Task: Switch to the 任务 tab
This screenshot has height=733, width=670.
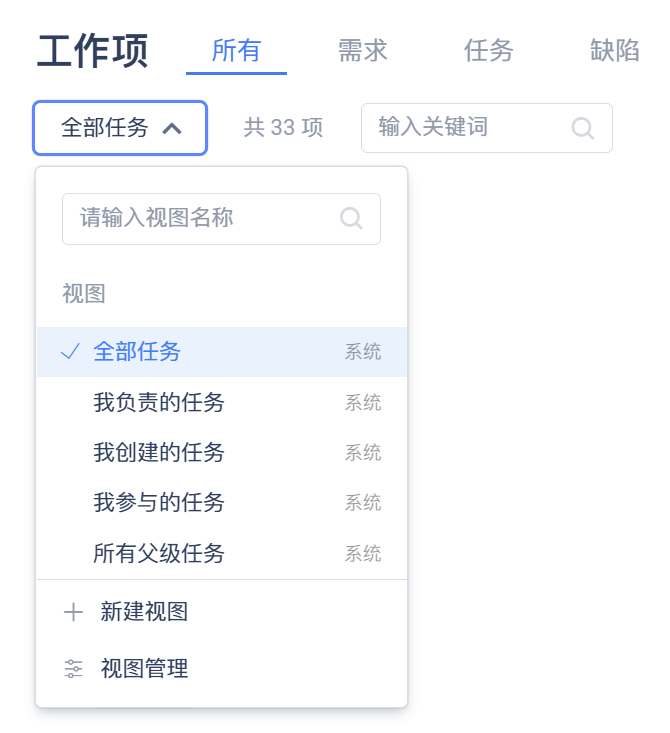Action: tap(488, 51)
